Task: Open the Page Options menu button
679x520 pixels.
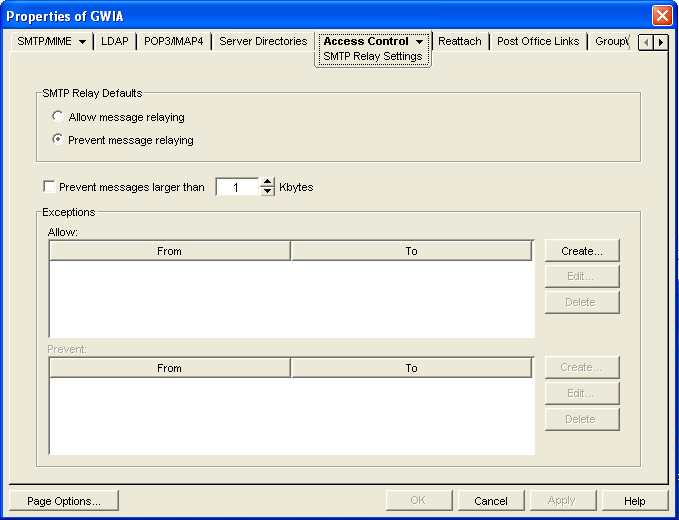Action: click(x=63, y=501)
